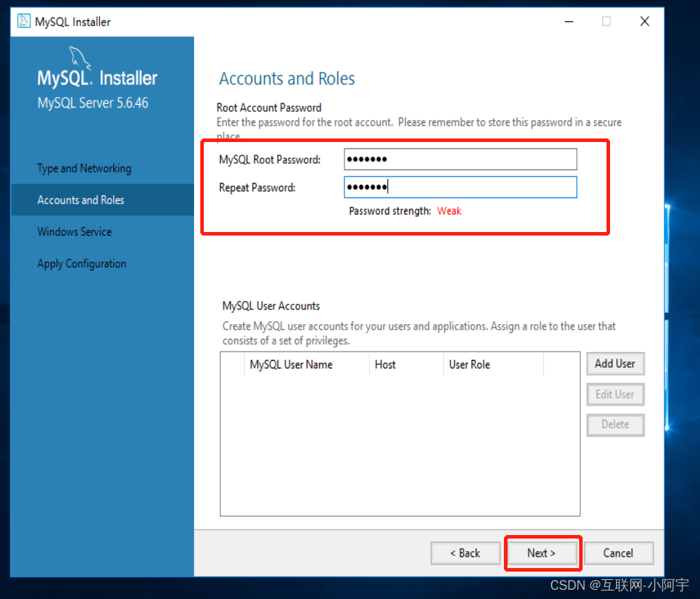This screenshot has height=599, width=700.
Task: Select the Accounts and Roles step
Action: (x=80, y=200)
